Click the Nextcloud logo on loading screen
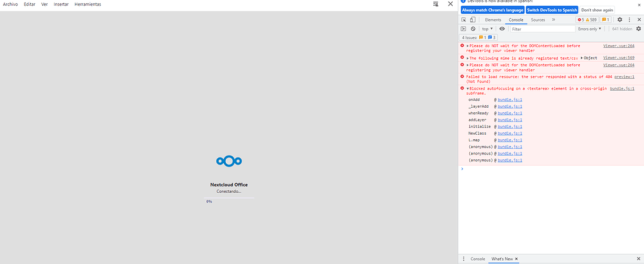The height and width of the screenshot is (264, 644). [x=229, y=161]
